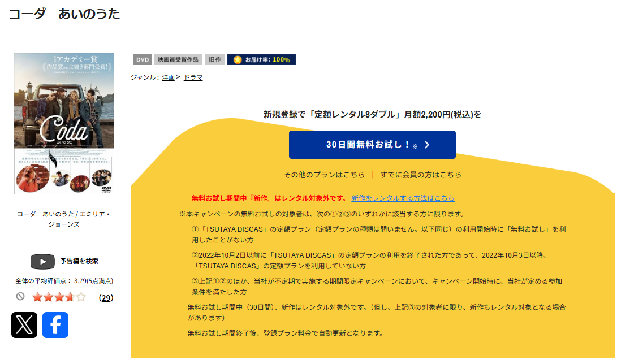This screenshot has height=364, width=630.
Task: Click the 旧作 tag
Action: tap(215, 59)
